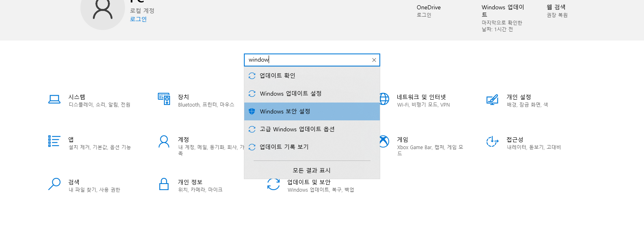This screenshot has height=246, width=644.
Task: Select 업데이트 확인 search suggestion
Action: pyautogui.click(x=312, y=76)
